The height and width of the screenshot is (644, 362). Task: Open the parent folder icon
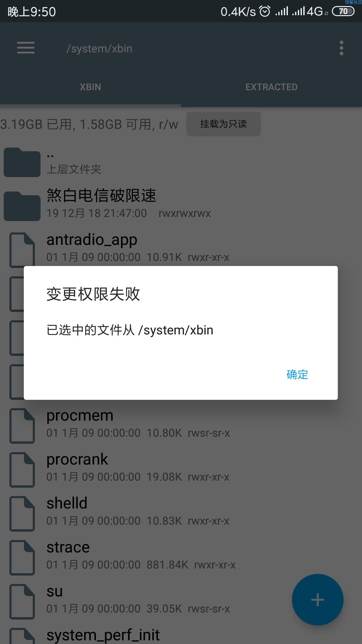[22, 162]
